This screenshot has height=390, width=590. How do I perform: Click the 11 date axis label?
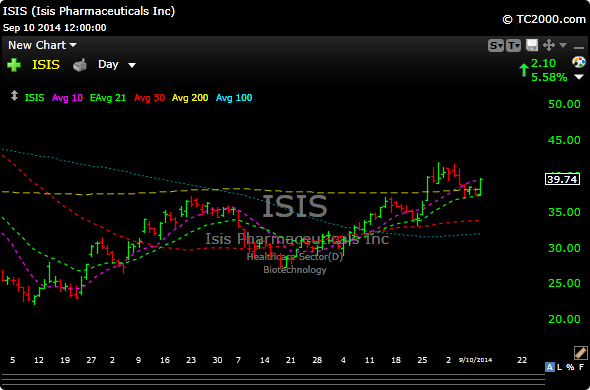[370, 360]
